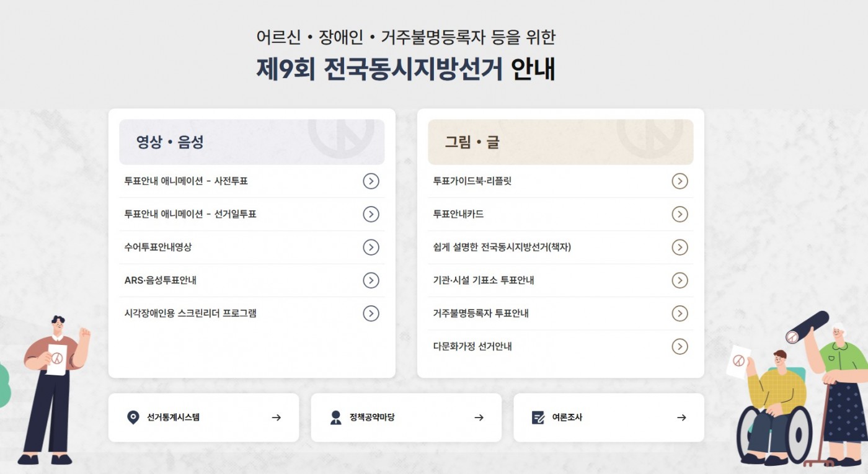868x474 pixels.
Task: Click the right arrow on the 선거통계시스템 card
Action: (x=277, y=418)
